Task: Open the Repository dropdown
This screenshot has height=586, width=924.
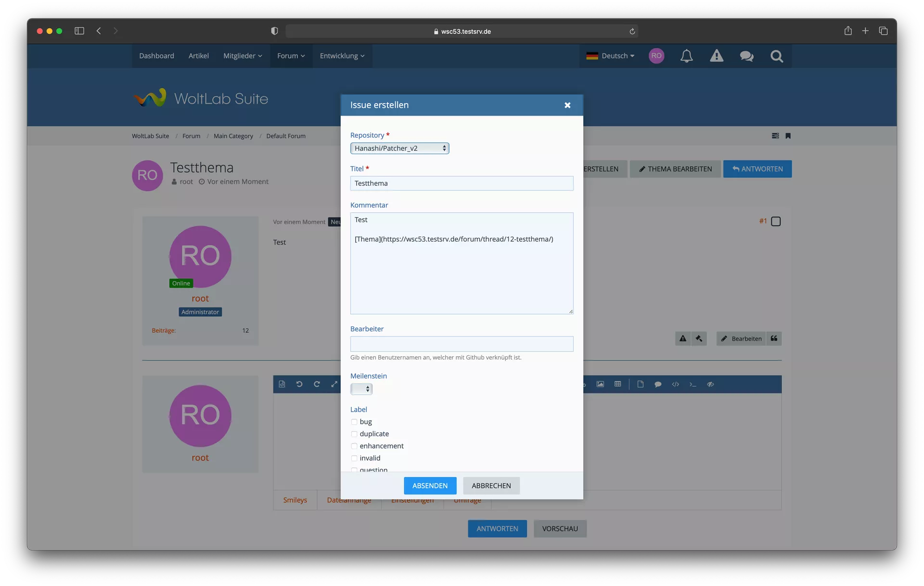Action: click(399, 148)
